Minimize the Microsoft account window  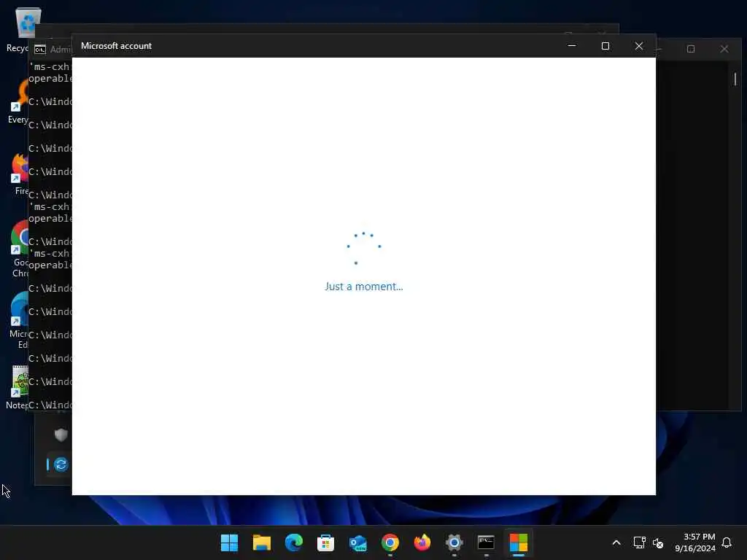tap(572, 46)
